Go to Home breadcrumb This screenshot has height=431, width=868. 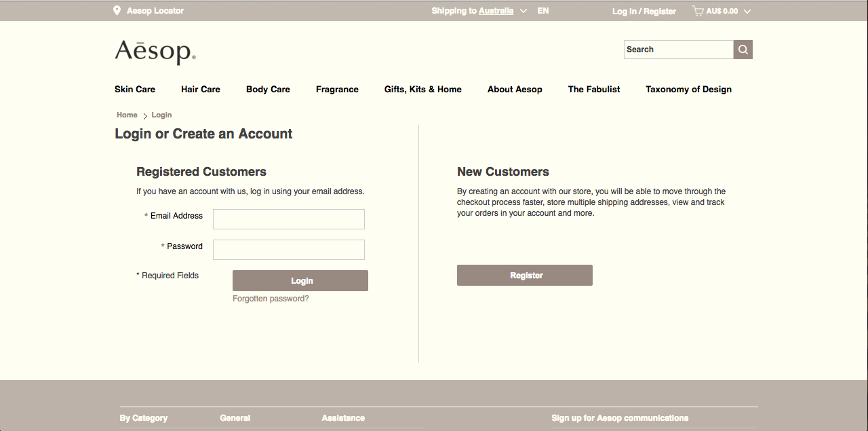[x=127, y=115]
